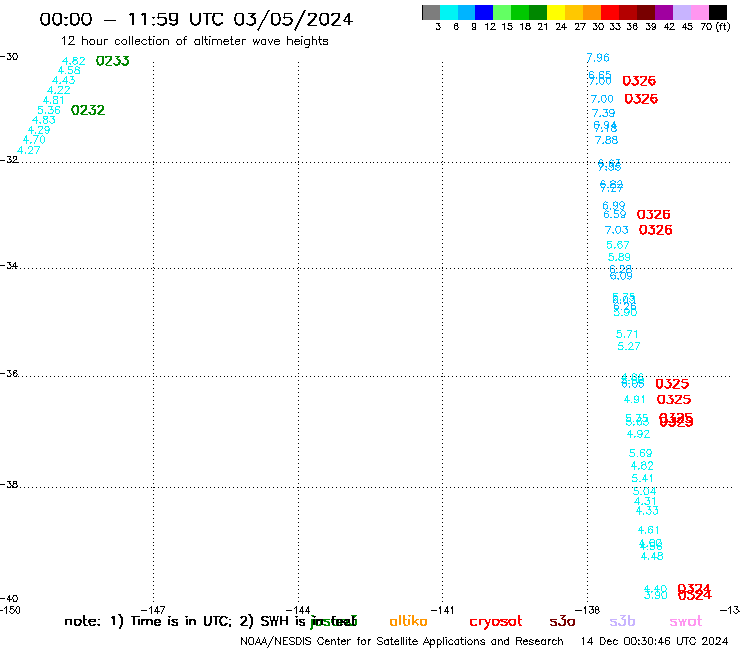Select the cyan swatch in the wave height legend

pos(449,12)
